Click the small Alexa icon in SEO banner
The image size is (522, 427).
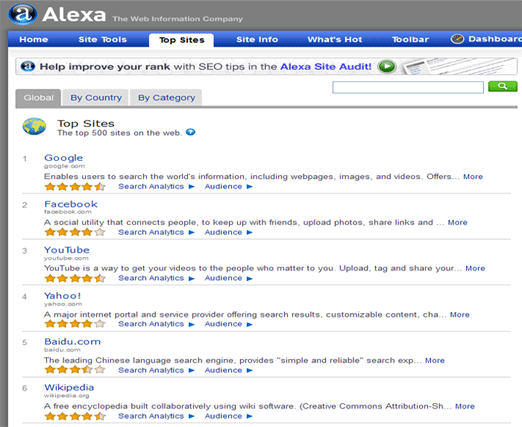coord(28,66)
